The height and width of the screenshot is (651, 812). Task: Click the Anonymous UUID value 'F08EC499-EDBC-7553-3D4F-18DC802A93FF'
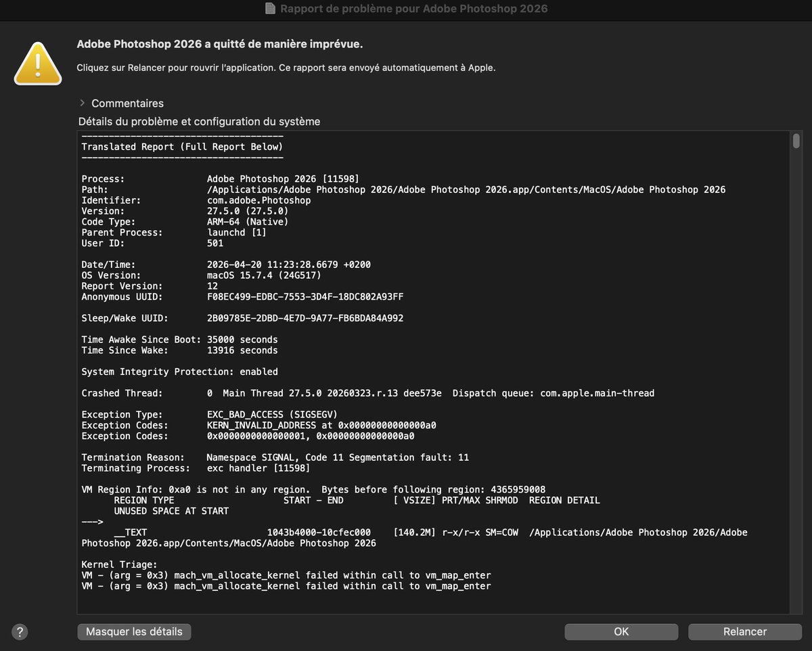(305, 297)
